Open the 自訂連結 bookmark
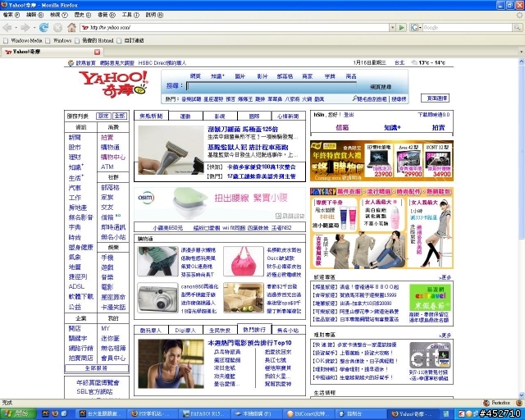 (x=130, y=40)
